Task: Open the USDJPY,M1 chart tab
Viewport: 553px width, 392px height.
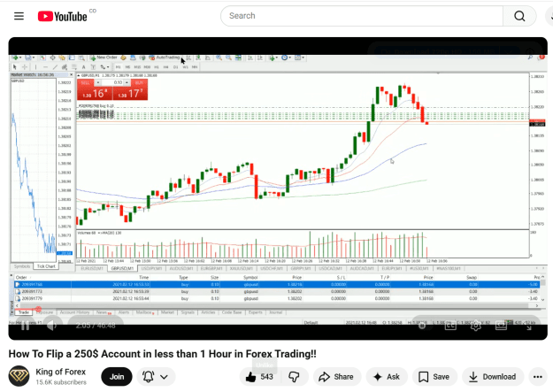Action: (x=151, y=268)
